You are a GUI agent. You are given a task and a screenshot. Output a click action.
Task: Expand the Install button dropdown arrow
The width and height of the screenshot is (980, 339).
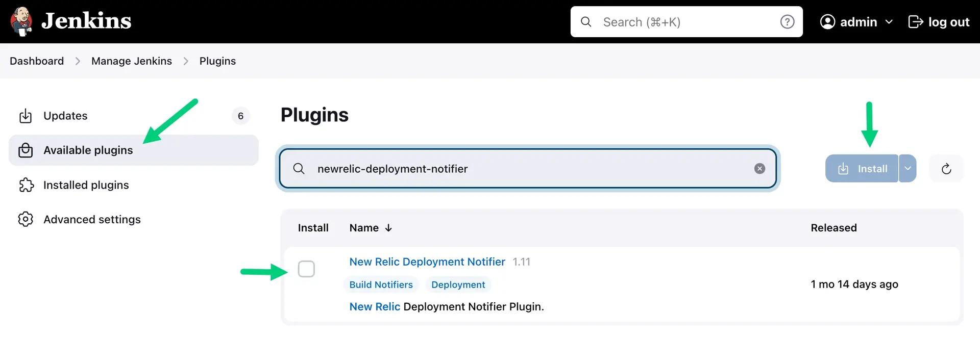tap(908, 169)
